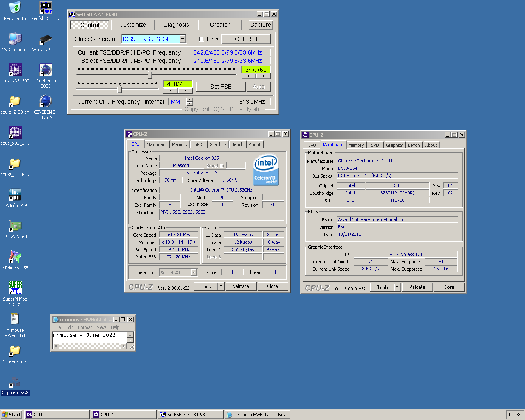Image resolution: width=525 pixels, height=420 pixels.
Task: Open the View menu in Notepad
Action: point(101,327)
